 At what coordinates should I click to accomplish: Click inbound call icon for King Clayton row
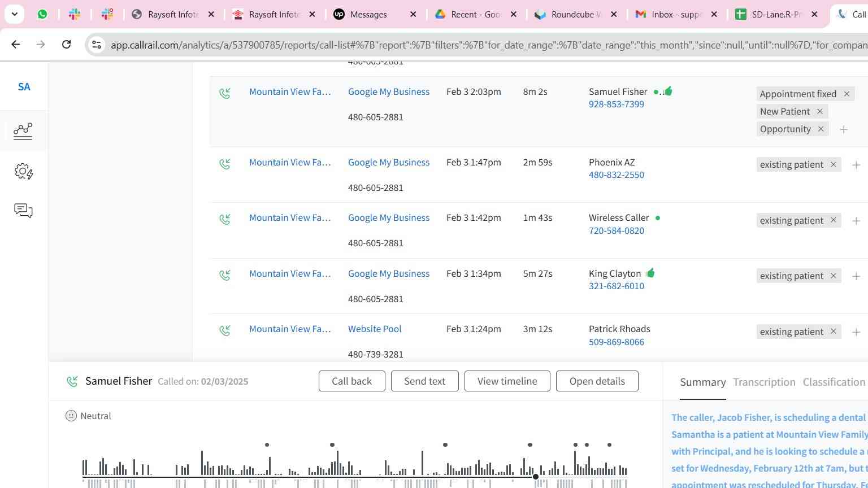[225, 275]
